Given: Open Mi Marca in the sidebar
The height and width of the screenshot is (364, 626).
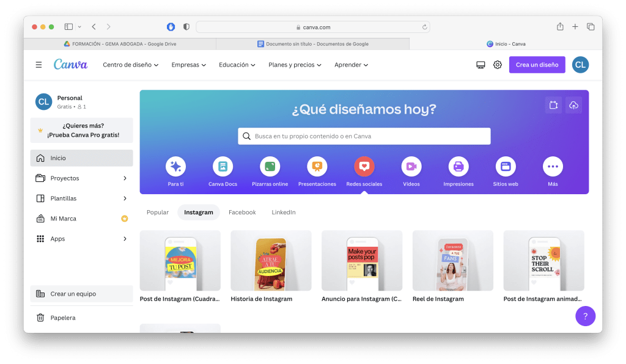Looking at the screenshot, I should (x=81, y=219).
